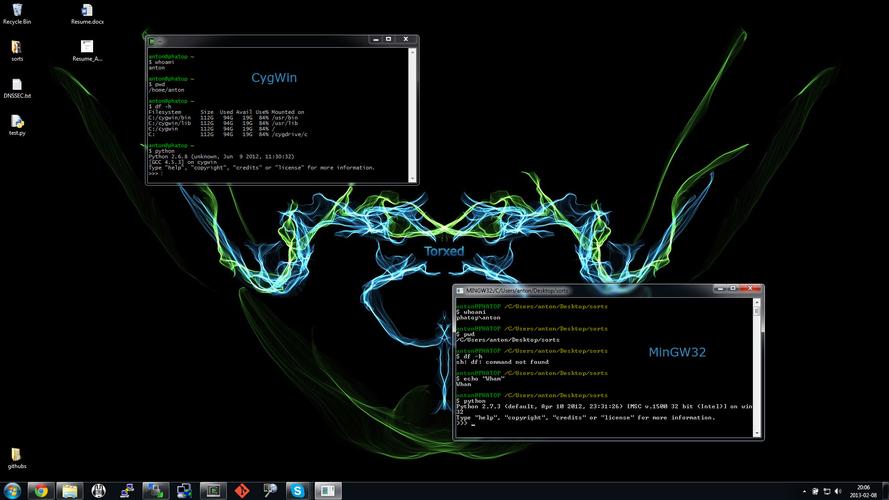Open the Windows Start menu orb
Screen dimensions: 889x500
12,491
